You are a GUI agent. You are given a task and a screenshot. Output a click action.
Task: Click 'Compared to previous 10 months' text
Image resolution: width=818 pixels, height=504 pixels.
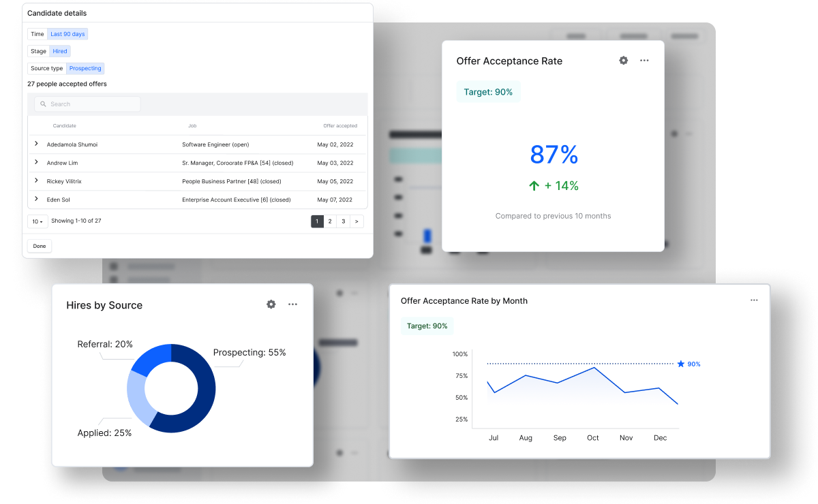click(x=553, y=216)
